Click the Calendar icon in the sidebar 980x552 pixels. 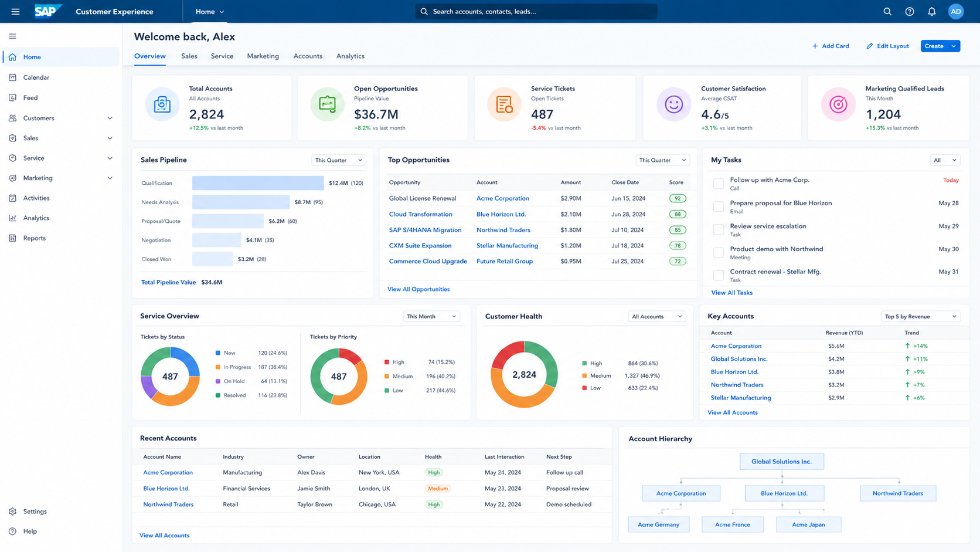12,77
